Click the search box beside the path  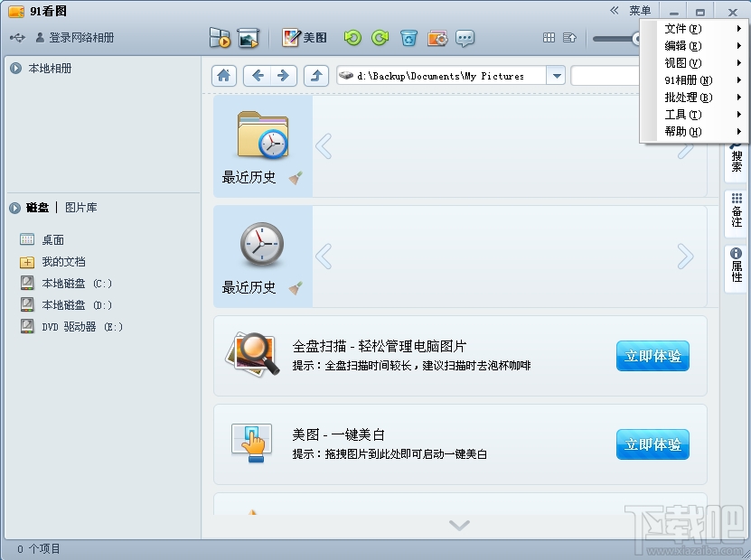click(605, 76)
